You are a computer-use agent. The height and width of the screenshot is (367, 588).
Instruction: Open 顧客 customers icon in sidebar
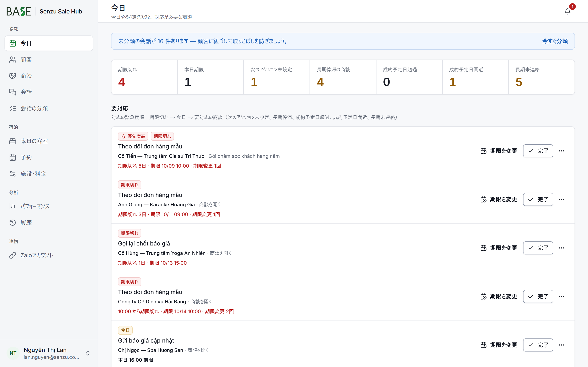click(x=13, y=60)
